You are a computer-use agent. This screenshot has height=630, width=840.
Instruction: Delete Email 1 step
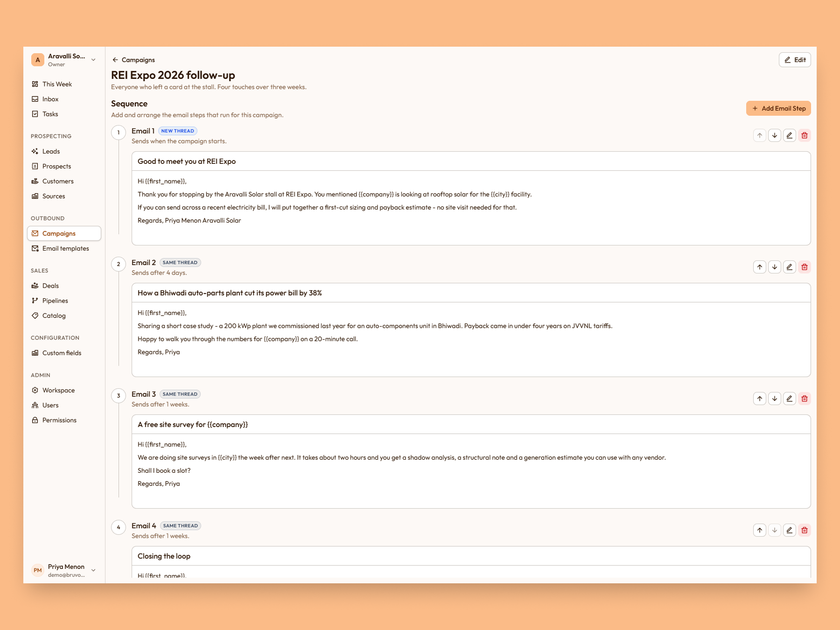coord(805,135)
